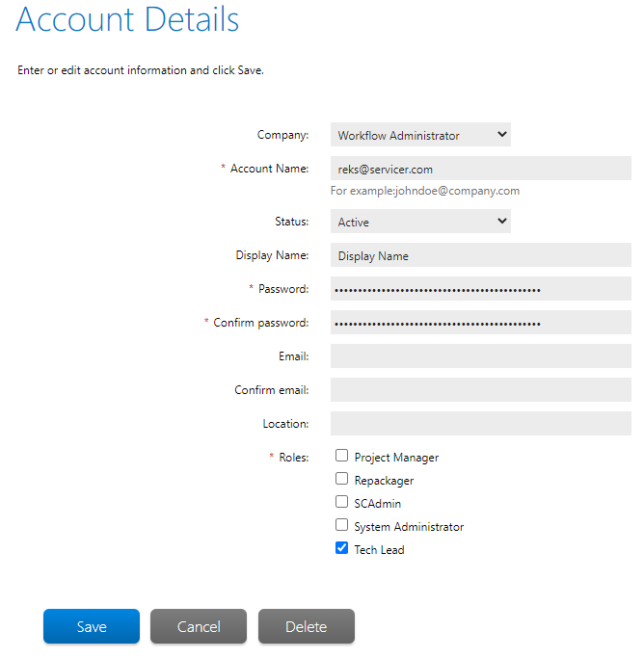This screenshot has width=644, height=658.
Task: Hit the Delete button
Action: coord(307,626)
